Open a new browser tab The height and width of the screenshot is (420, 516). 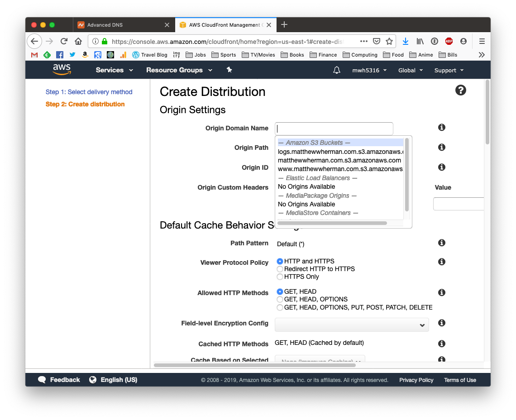point(284,25)
